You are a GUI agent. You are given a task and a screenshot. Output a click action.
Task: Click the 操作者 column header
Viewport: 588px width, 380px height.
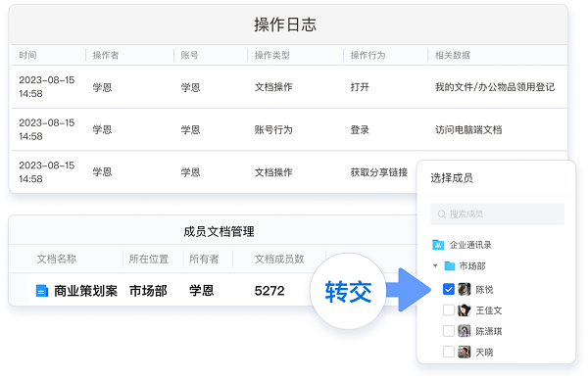click(x=106, y=55)
